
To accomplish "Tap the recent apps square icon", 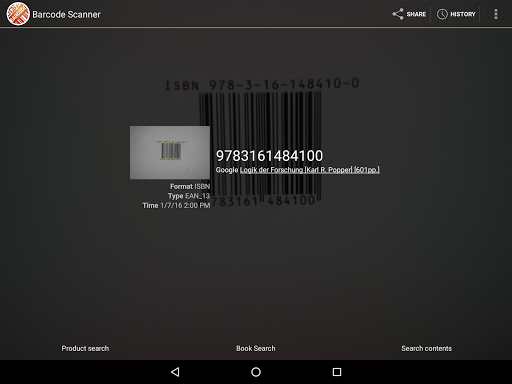I will pyautogui.click(x=337, y=372).
